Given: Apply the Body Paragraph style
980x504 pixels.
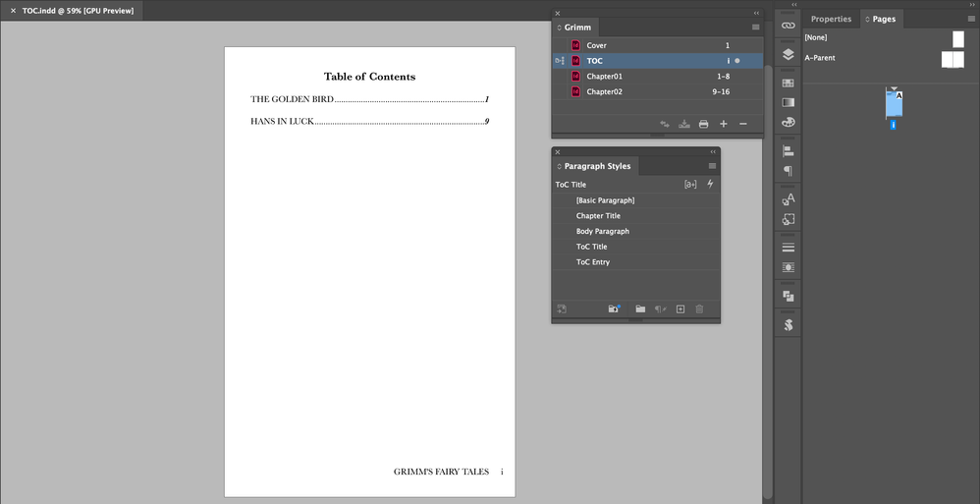Looking at the screenshot, I should click(x=635, y=231).
